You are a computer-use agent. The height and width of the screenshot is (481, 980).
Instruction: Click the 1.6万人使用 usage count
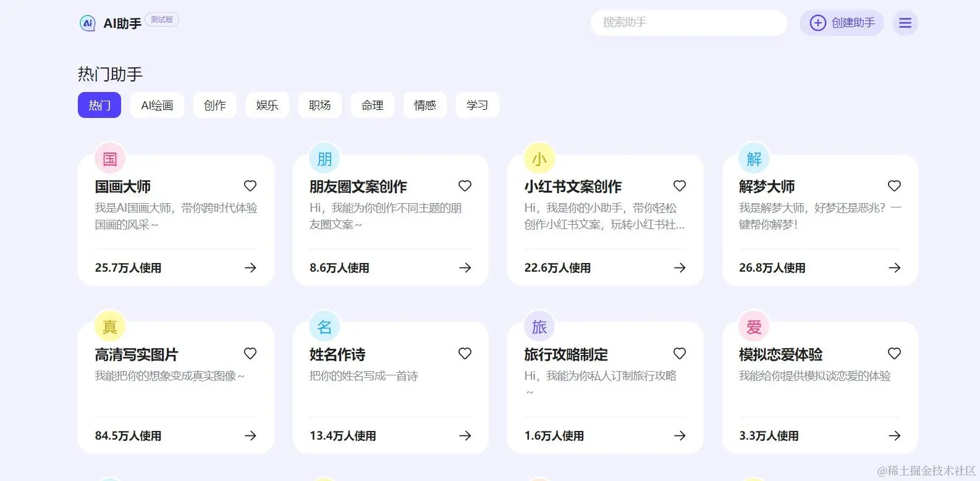point(554,436)
